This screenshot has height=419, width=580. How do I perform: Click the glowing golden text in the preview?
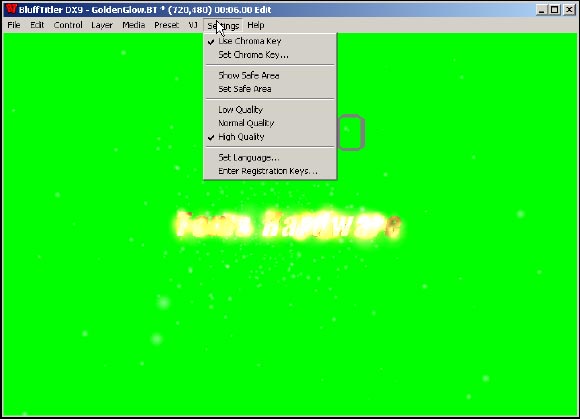(289, 224)
